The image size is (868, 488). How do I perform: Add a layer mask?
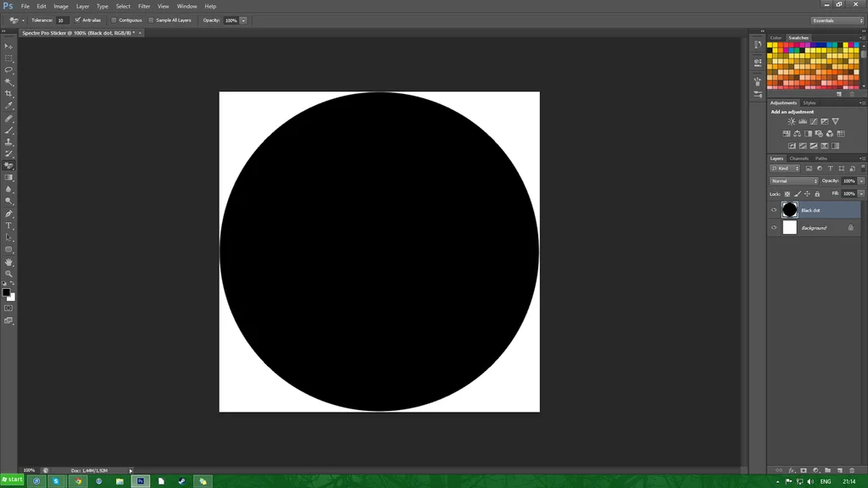click(804, 470)
